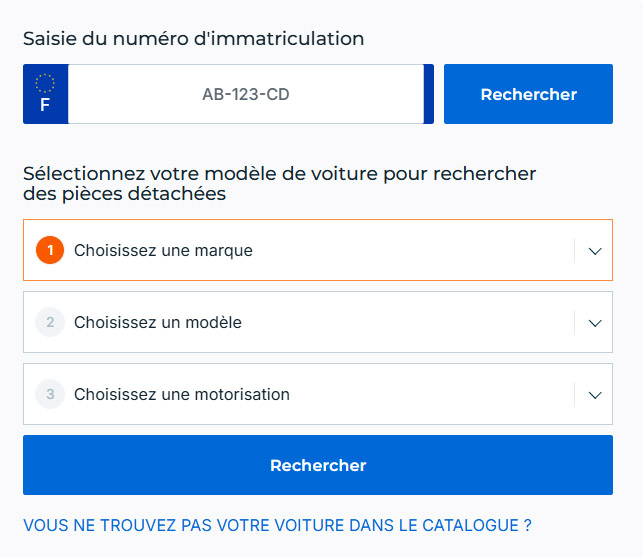This screenshot has height=557, width=643.
Task: Click the "Saisie du numéro d'immatriculation" heading
Action: [x=193, y=39]
